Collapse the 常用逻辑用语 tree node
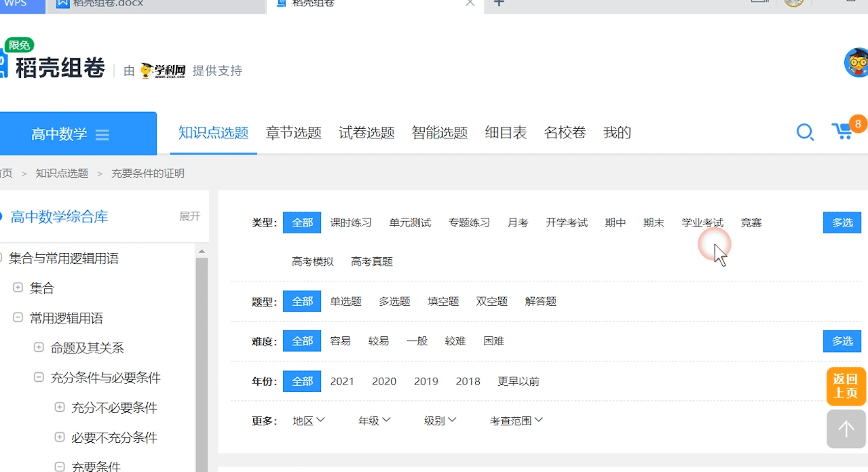Image resolution: width=868 pixels, height=472 pixels. coord(18,318)
